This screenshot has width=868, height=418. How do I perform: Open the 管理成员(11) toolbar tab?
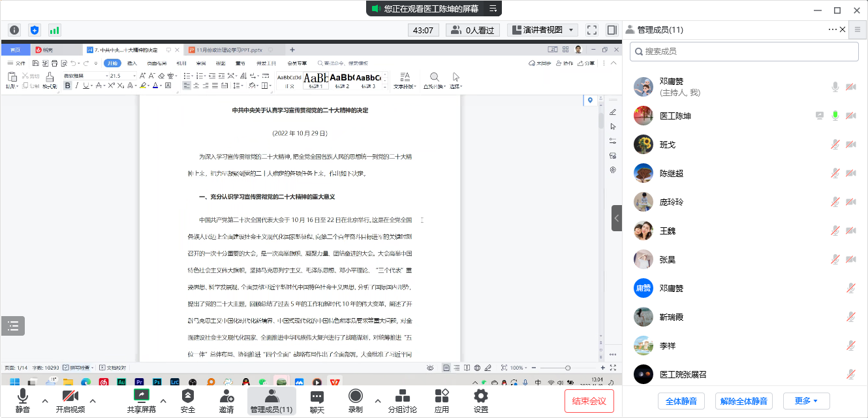[x=271, y=401]
